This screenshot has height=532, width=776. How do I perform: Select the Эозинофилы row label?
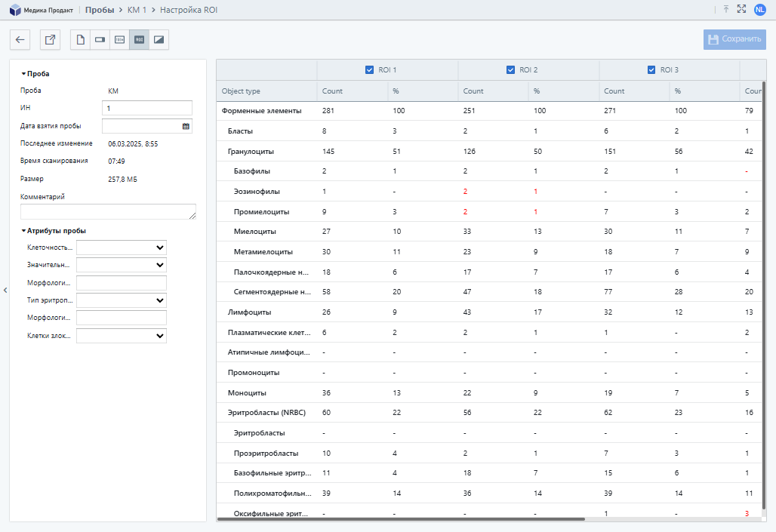point(257,192)
